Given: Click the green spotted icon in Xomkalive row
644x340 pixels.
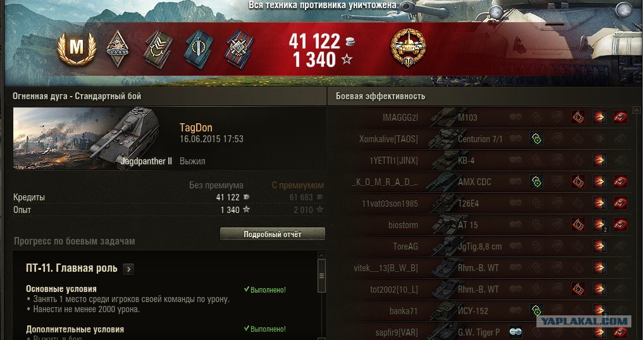Looking at the screenshot, I should pyautogui.click(x=536, y=138).
